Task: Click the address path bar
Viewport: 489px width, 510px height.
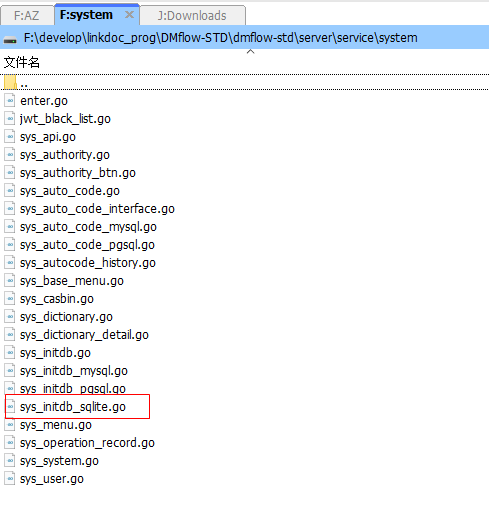Action: pos(244,38)
